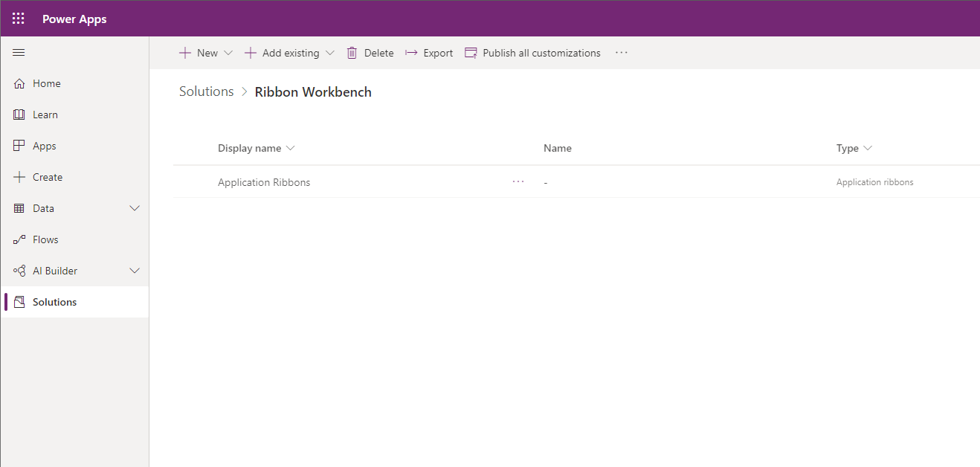Open the Type column filter chevron

(x=868, y=148)
